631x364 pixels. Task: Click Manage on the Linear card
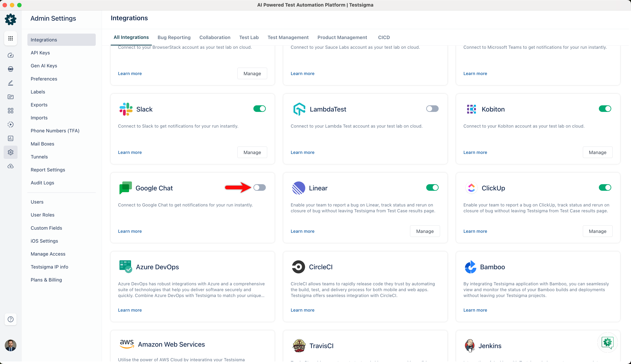pyautogui.click(x=425, y=231)
